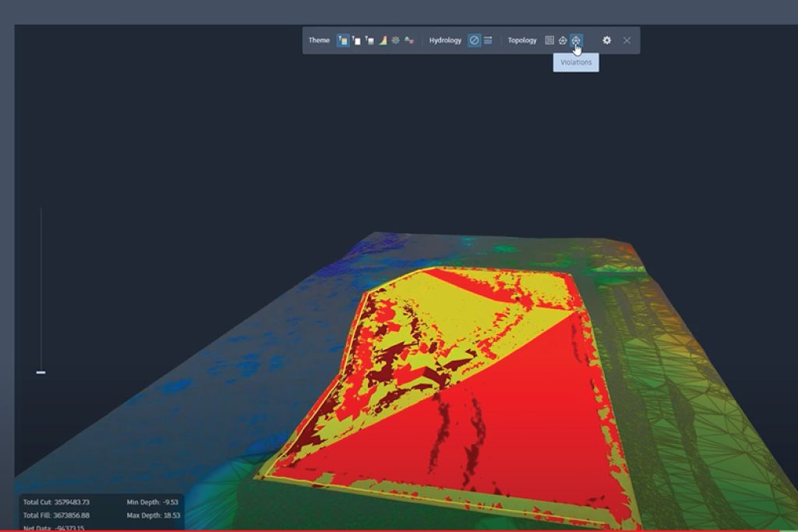Click the Topology label in toolbar

[522, 41]
